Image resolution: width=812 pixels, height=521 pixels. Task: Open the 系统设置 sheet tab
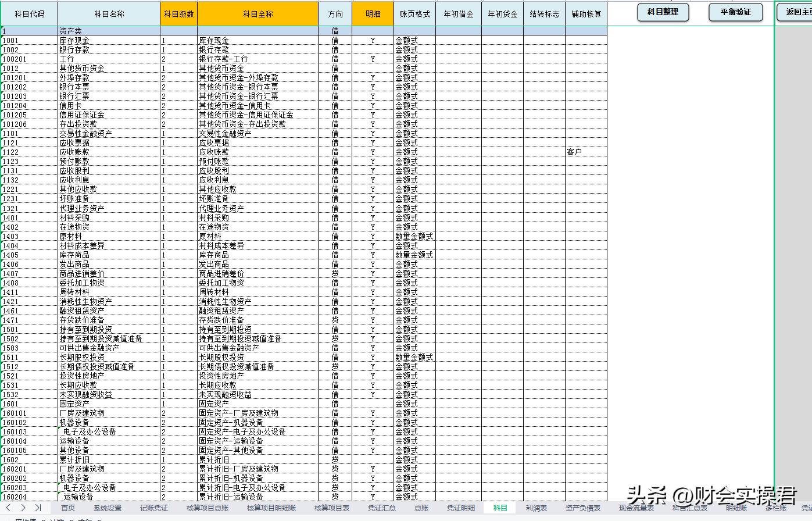click(108, 507)
